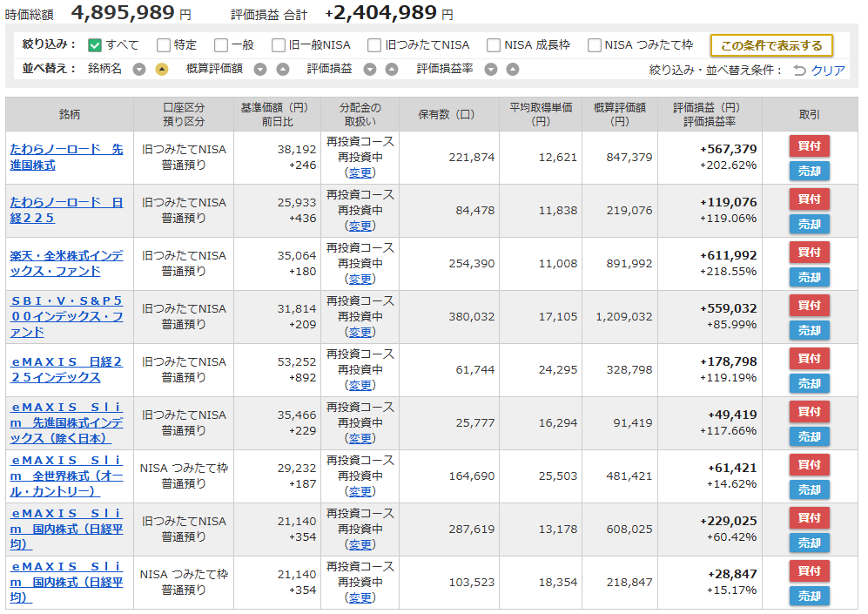Buy more たわらノーロード 先進国株式 with 買付
Screen dimensions: 868x614
810,146
